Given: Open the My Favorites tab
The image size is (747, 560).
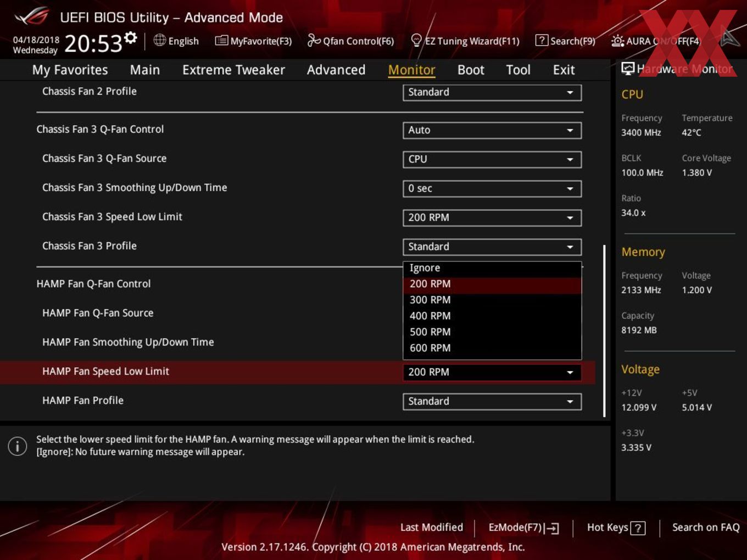Looking at the screenshot, I should [70, 70].
